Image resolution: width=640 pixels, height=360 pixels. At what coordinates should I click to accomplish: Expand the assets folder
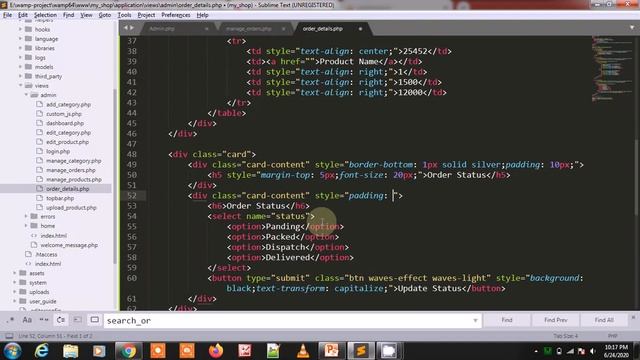point(15,273)
